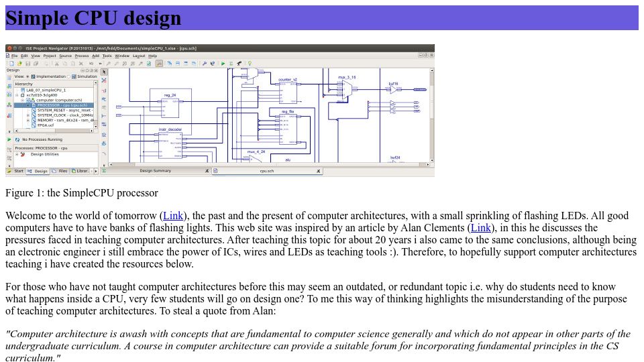Select FPGA.ucf in Hierarchy tree
The image size is (644, 362).
[45, 125]
